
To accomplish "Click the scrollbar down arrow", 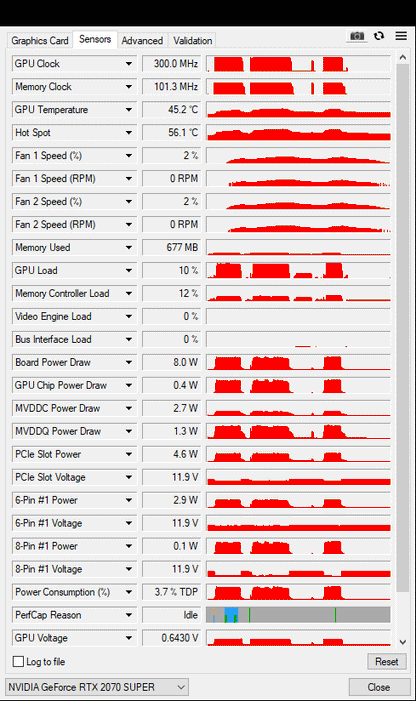I will click(x=403, y=642).
